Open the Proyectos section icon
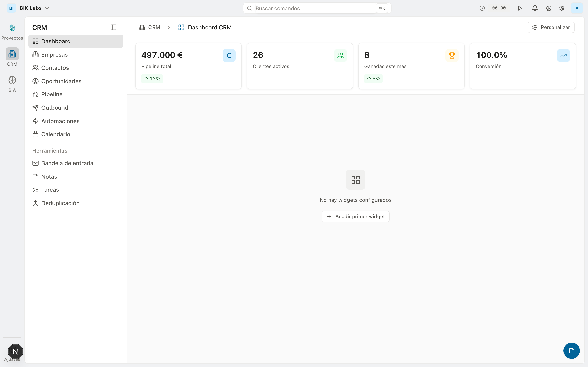The height and width of the screenshot is (367, 588). tap(12, 28)
